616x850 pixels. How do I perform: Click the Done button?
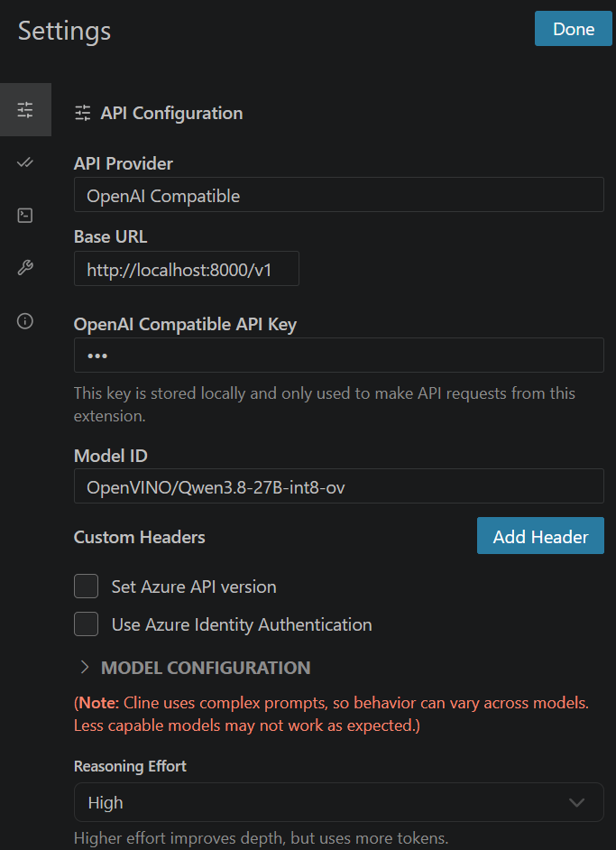[x=574, y=29]
